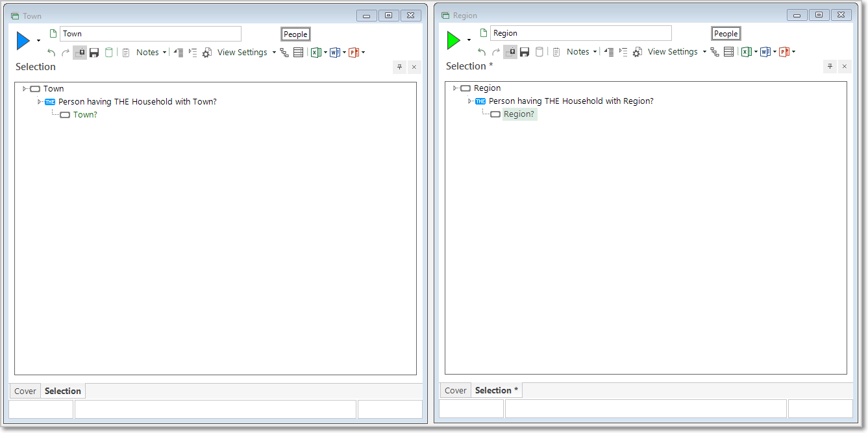
Task: Toggle the lock icon in Region window toolbar
Action: tap(510, 52)
